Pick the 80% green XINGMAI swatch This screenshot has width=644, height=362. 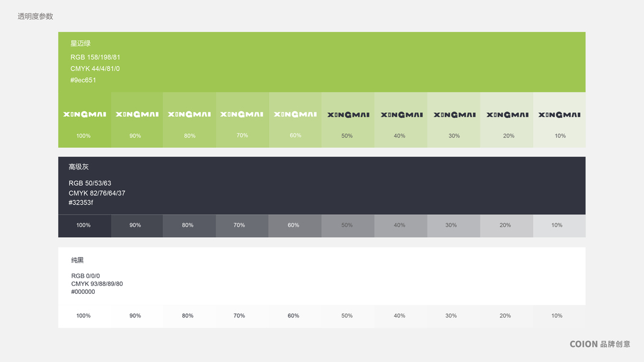point(190,120)
